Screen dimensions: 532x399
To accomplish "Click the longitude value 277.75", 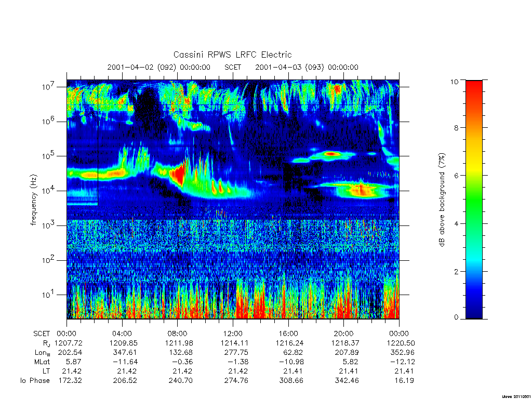I will [236, 353].
